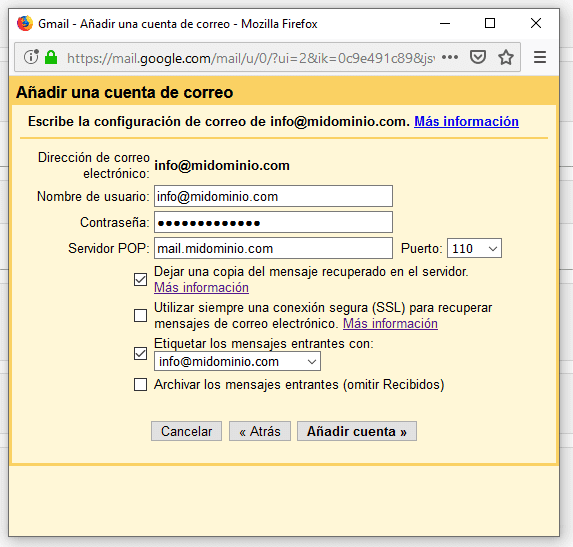The height and width of the screenshot is (547, 573).
Task: Open page actions three-dot menu
Action: (450, 57)
